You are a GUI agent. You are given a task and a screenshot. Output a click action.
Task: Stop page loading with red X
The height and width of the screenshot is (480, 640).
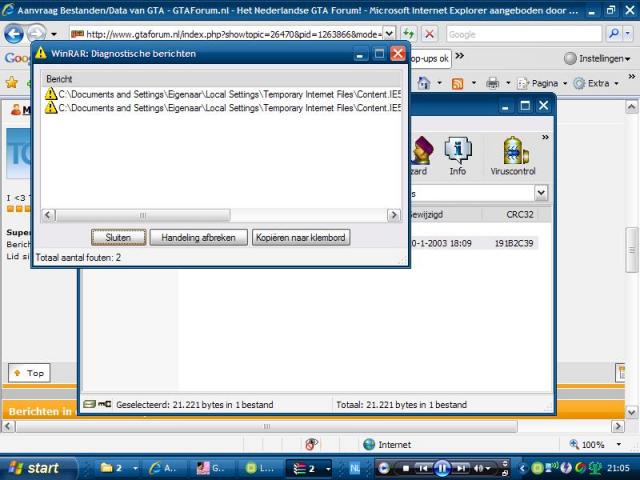[429, 34]
